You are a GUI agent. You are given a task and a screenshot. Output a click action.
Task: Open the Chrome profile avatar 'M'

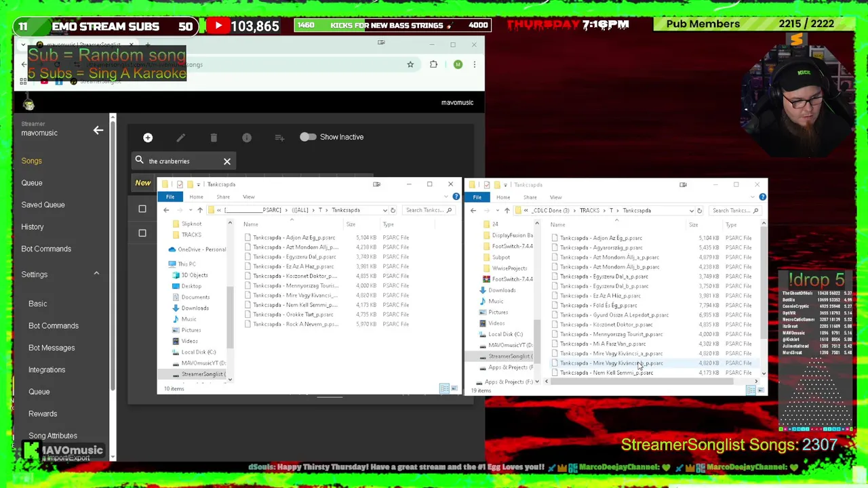pos(458,64)
